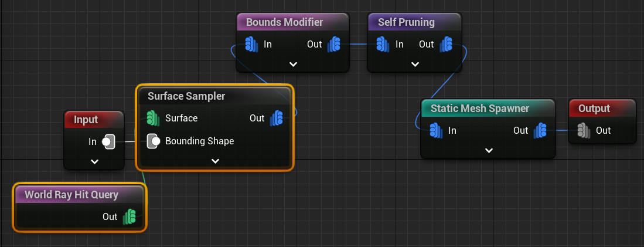Select the World Ray Hit Query node title
This screenshot has width=644, height=247.
coord(71,195)
